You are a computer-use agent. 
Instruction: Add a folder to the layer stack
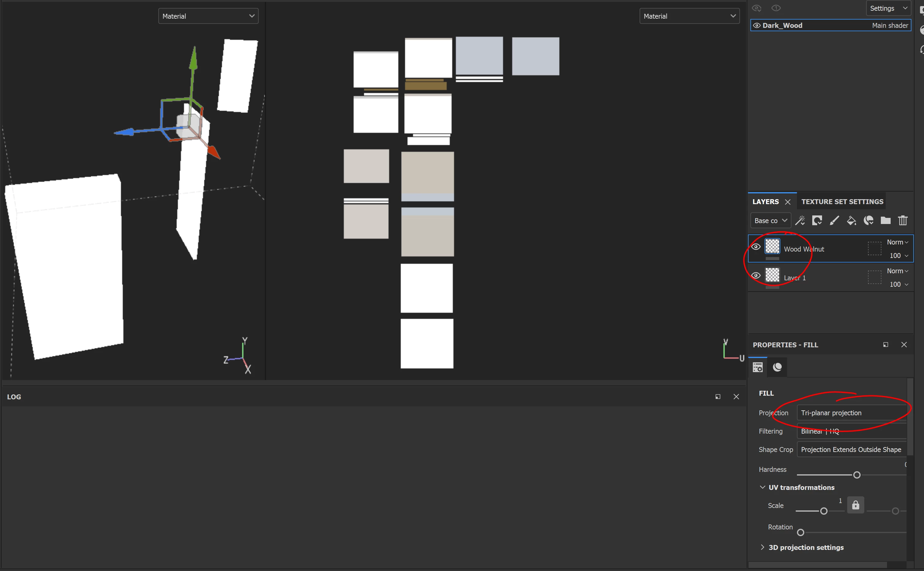point(885,221)
